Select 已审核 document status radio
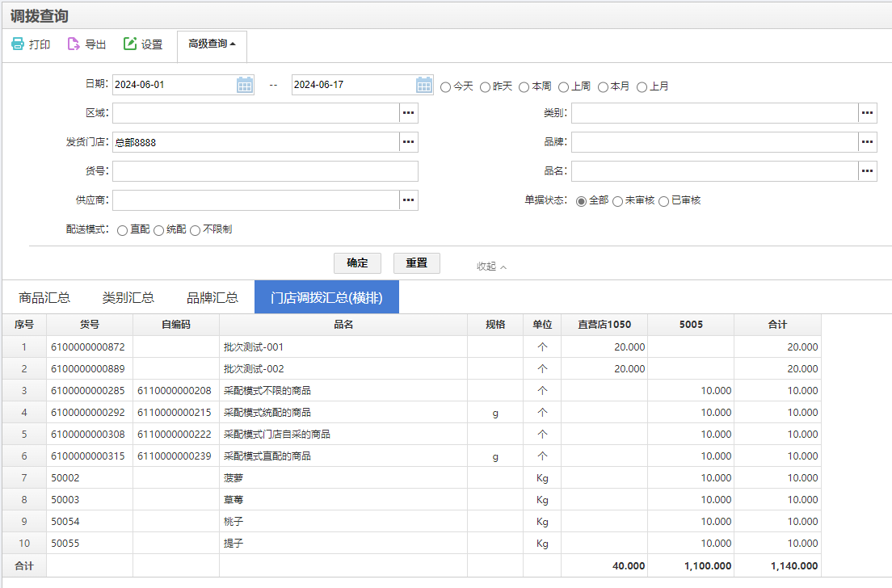The image size is (892, 588). click(664, 201)
